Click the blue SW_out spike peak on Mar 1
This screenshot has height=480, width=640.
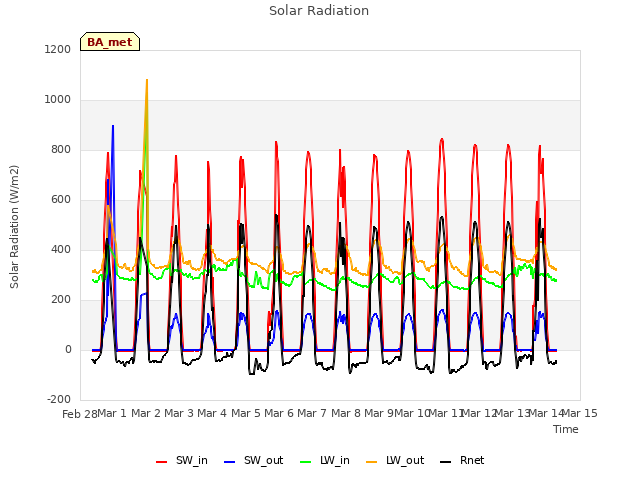(x=113, y=126)
